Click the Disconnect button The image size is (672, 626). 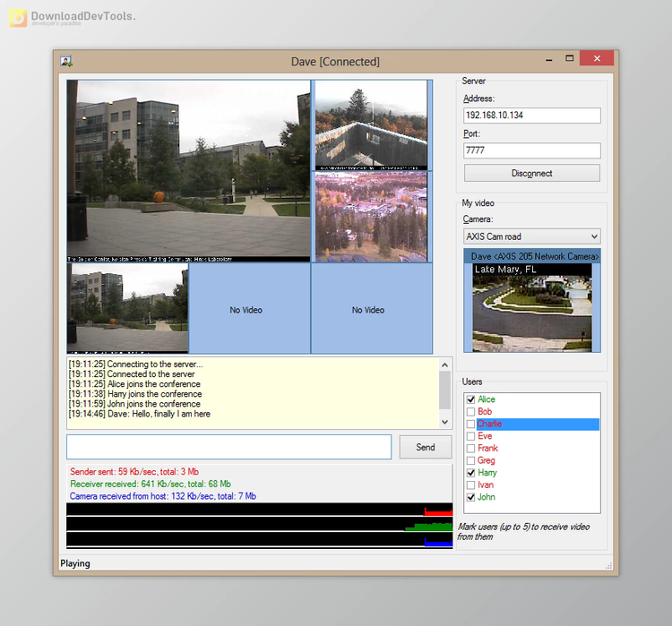(x=532, y=173)
